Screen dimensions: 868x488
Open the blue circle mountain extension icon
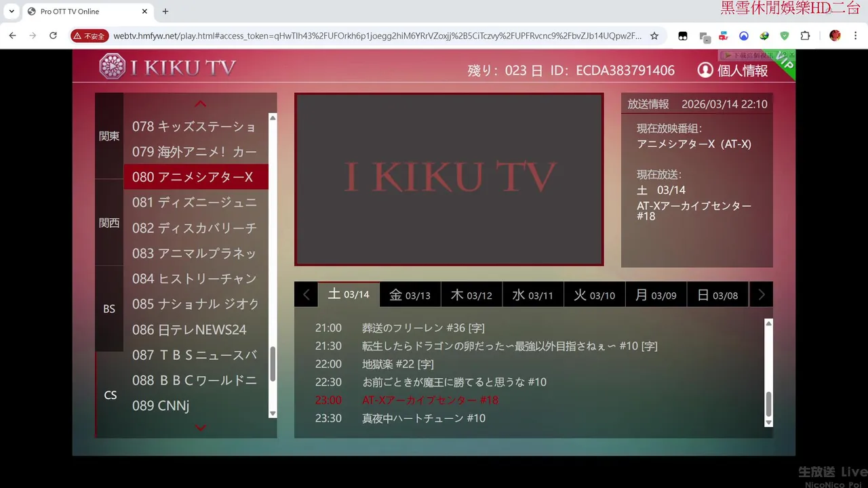click(x=744, y=36)
